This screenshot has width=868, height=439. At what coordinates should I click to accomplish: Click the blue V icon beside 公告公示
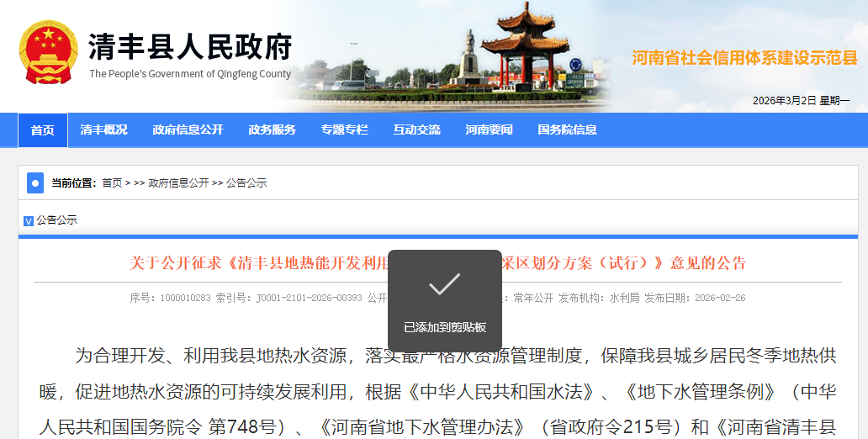point(29,220)
